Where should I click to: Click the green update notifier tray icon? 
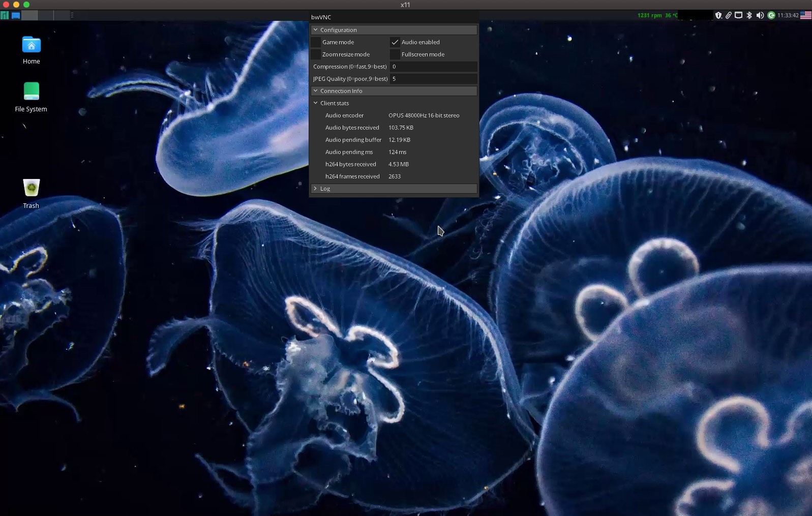click(x=771, y=15)
